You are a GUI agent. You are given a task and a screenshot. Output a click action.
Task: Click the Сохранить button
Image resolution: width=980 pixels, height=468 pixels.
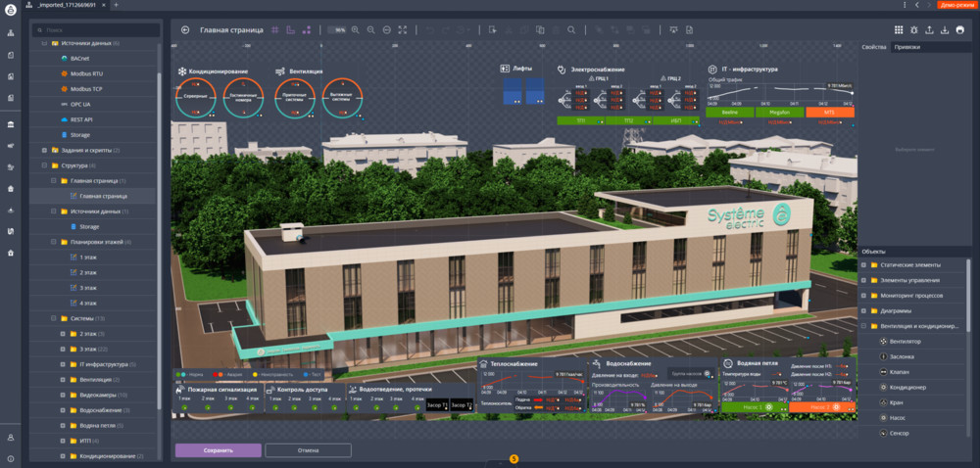[219, 450]
